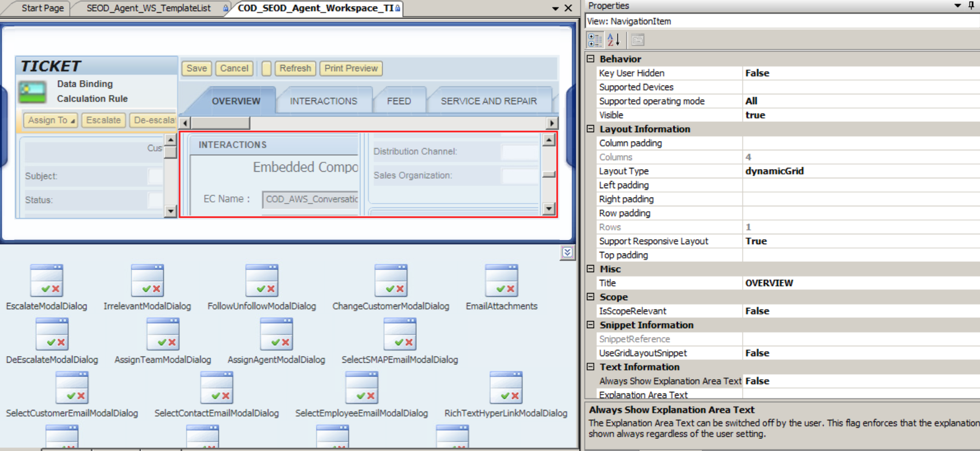The height and width of the screenshot is (451, 980).
Task: Switch Properties to categorized view
Action: click(x=594, y=40)
